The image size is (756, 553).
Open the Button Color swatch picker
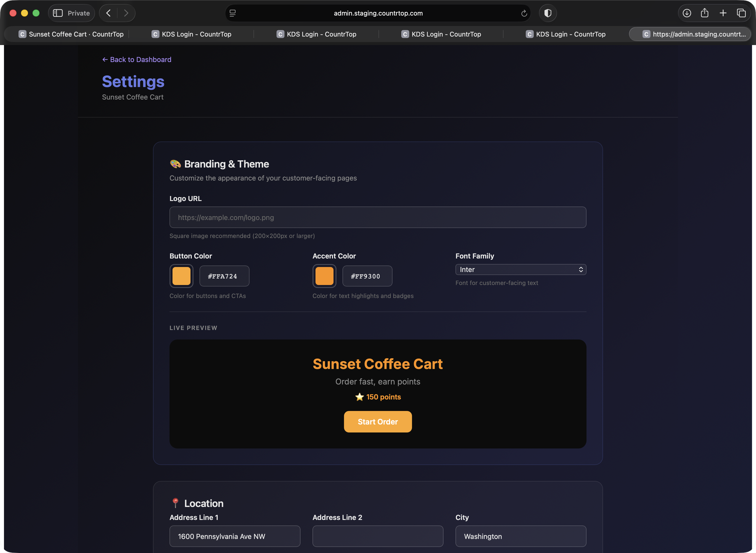(x=181, y=276)
